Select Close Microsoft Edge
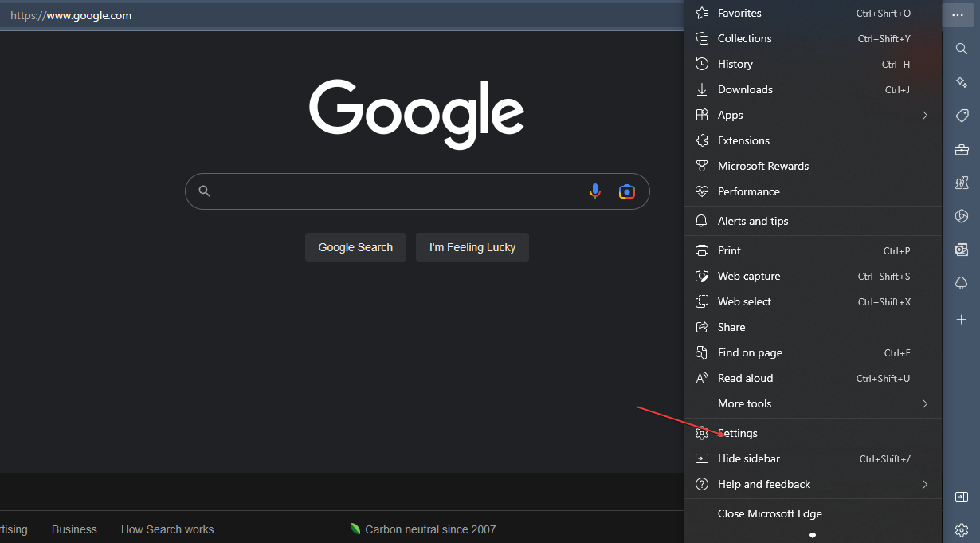This screenshot has width=980, height=543. coord(813,513)
